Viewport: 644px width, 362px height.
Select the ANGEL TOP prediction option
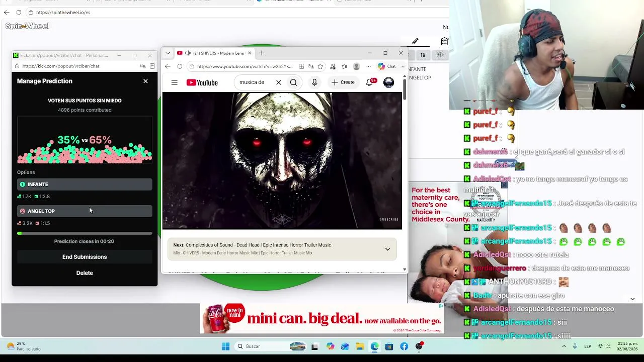(x=85, y=211)
